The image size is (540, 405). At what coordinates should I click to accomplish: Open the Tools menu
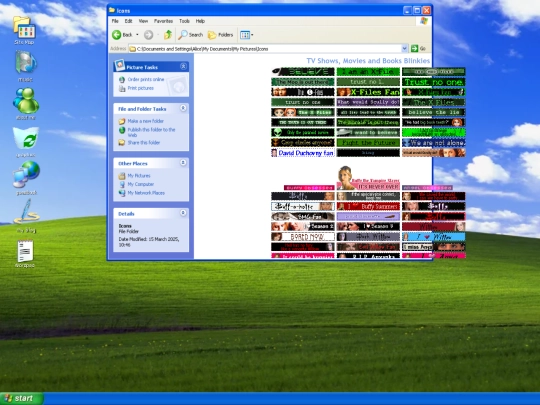184,21
